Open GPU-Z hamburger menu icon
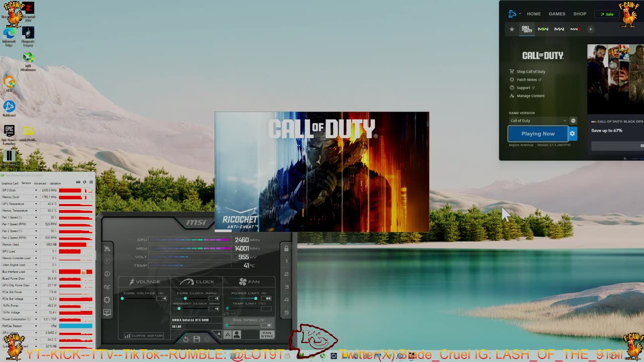This screenshot has width=644, height=362. click(91, 182)
